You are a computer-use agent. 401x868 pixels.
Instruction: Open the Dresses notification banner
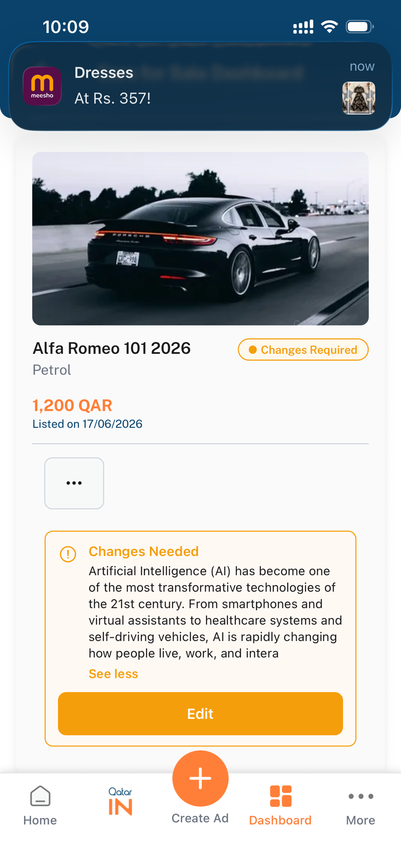pyautogui.click(x=200, y=86)
